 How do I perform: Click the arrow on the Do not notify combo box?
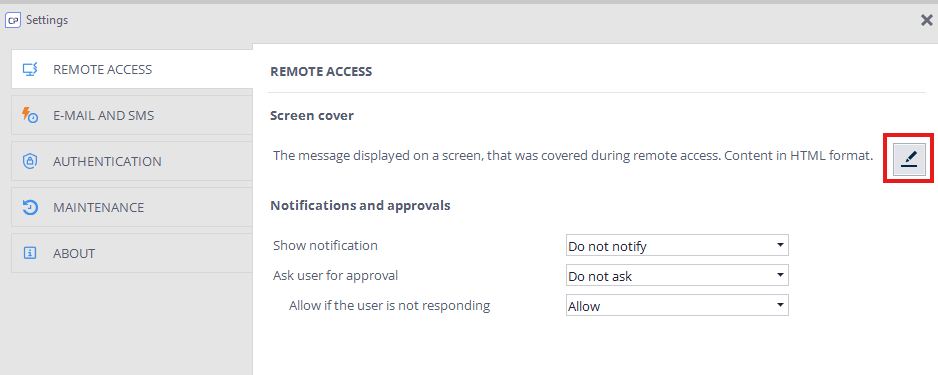779,245
